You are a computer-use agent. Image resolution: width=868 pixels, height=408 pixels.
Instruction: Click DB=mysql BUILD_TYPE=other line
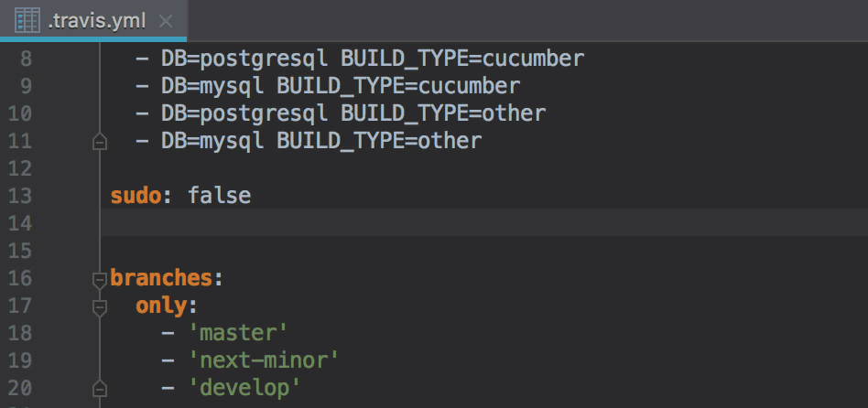coord(309,141)
